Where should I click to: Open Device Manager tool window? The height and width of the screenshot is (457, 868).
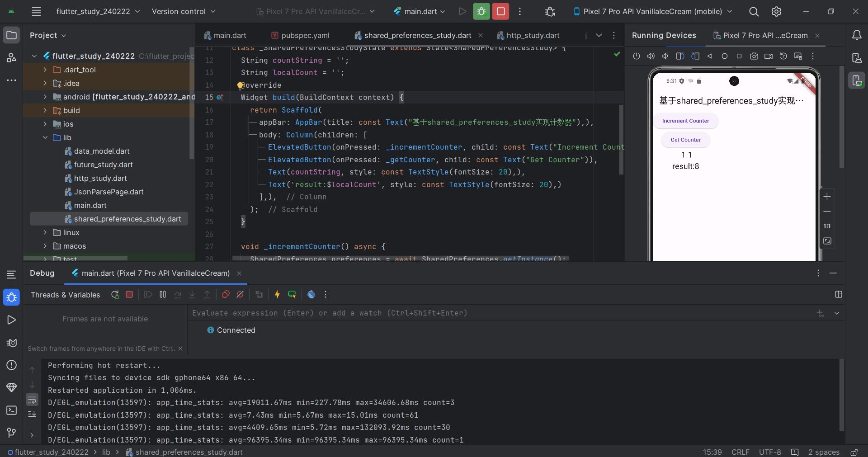point(857,58)
